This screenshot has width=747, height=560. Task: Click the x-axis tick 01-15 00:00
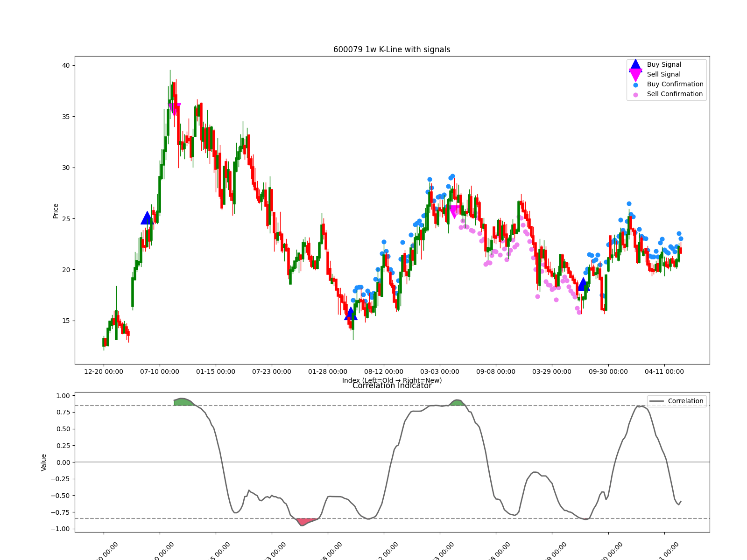216,372
